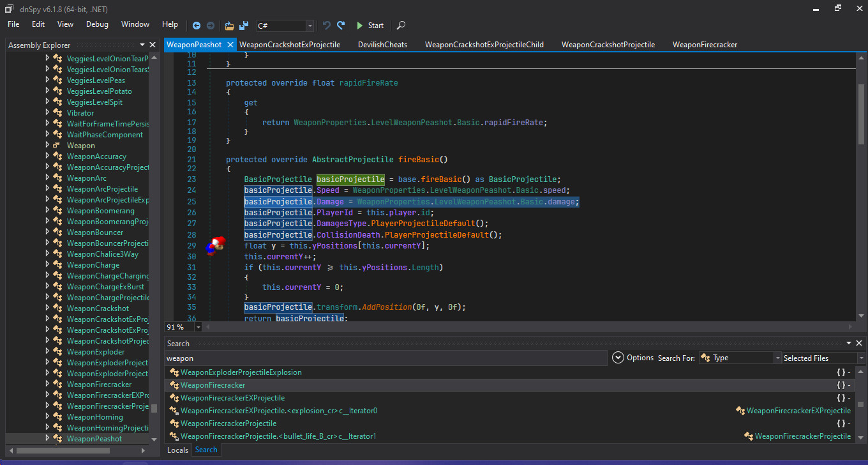Switch to the Locals tab
The height and width of the screenshot is (465, 868).
(x=177, y=450)
